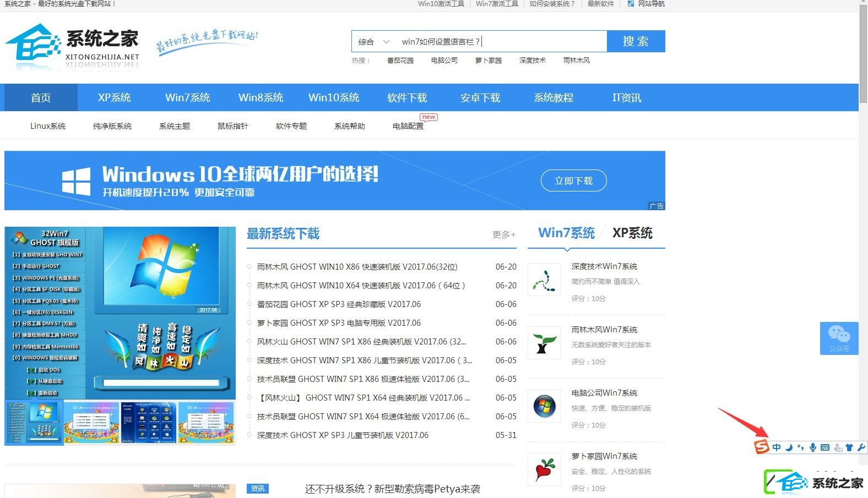Click the 最新软件 top link
This screenshot has height=498, width=868.
point(600,4)
